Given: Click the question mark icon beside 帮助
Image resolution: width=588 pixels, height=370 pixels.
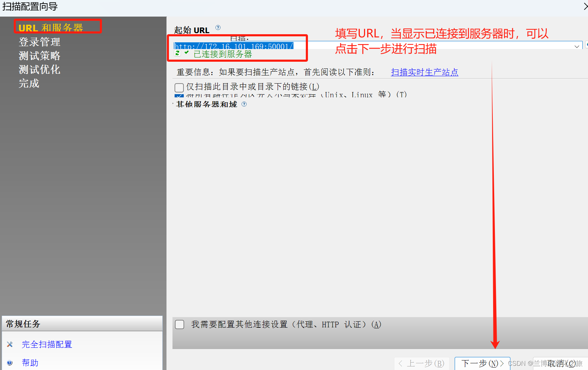Looking at the screenshot, I should coord(10,363).
